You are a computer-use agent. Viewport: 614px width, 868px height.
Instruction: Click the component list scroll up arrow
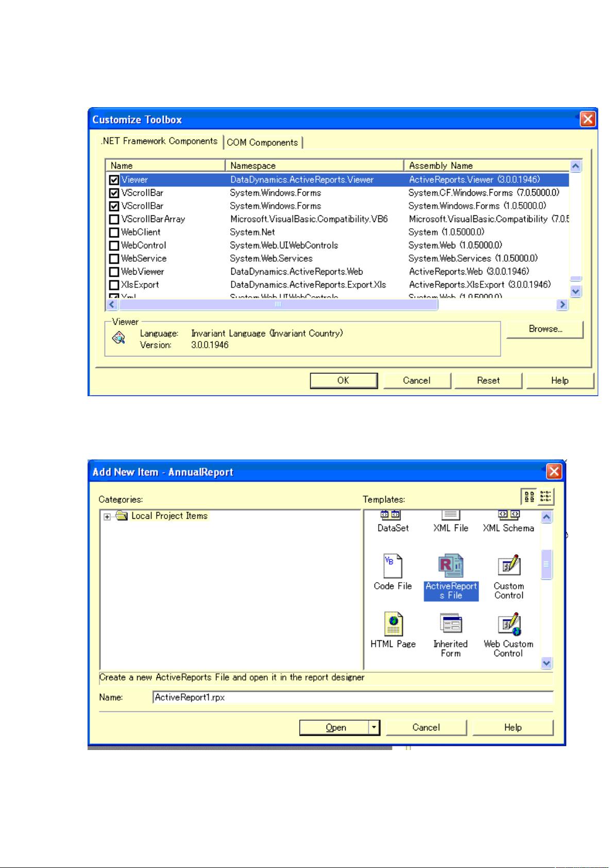tap(576, 166)
